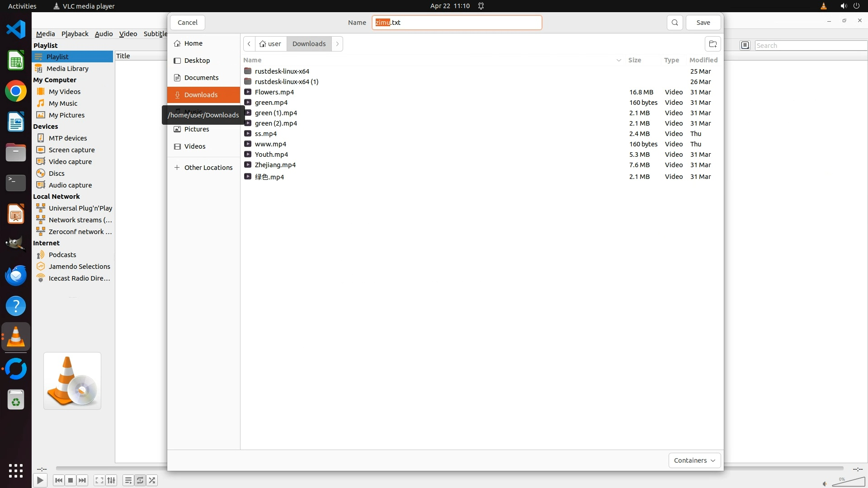Viewport: 868px width, 488px height.
Task: Click sort arrow in Name column header
Action: pyautogui.click(x=618, y=60)
